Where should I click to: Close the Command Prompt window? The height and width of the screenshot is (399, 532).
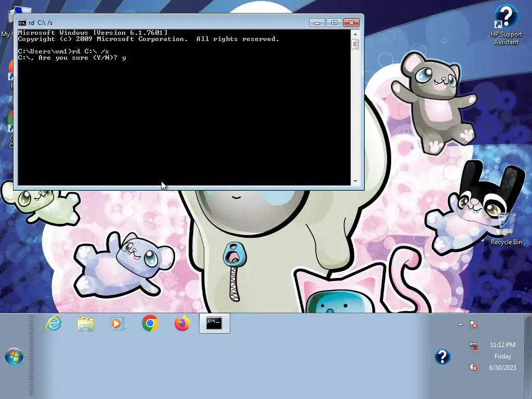[x=352, y=23]
